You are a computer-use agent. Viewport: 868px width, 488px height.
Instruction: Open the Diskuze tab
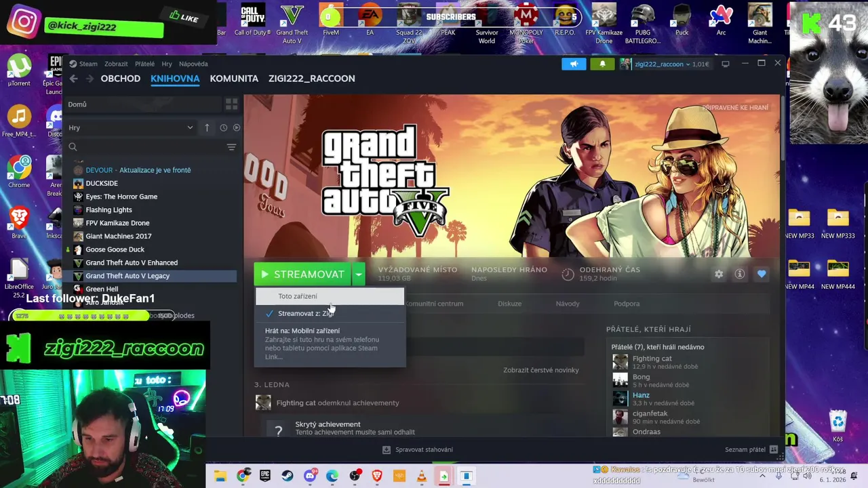(509, 304)
